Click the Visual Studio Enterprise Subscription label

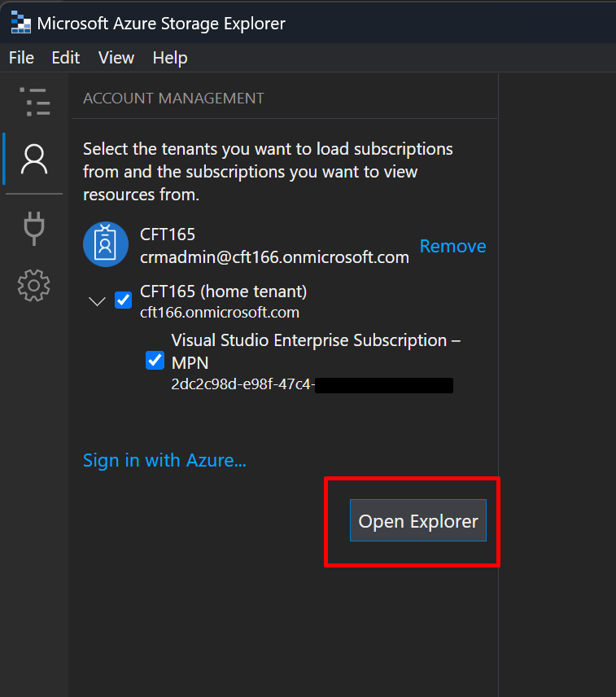tap(316, 352)
